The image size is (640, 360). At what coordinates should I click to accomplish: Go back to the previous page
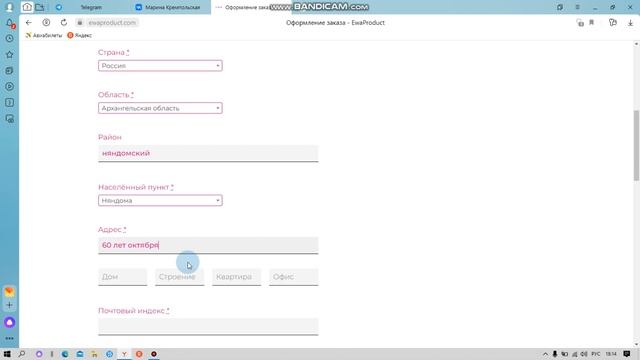tap(29, 23)
